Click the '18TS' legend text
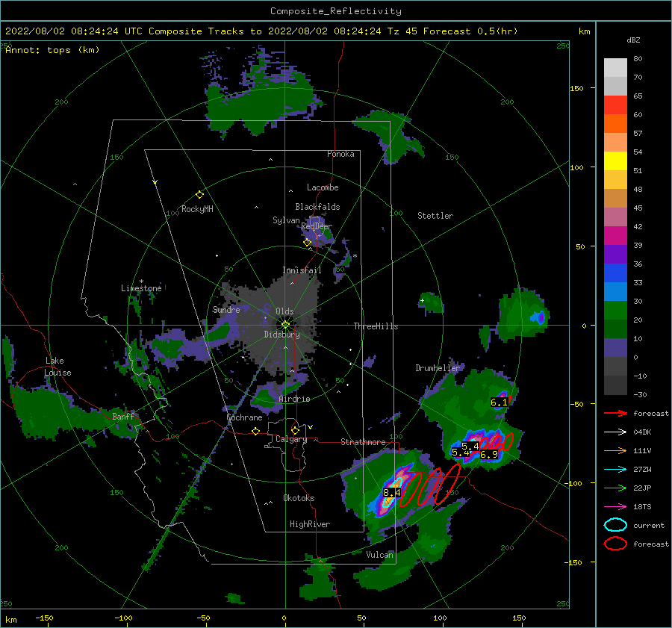This screenshot has height=628, width=672. click(642, 507)
